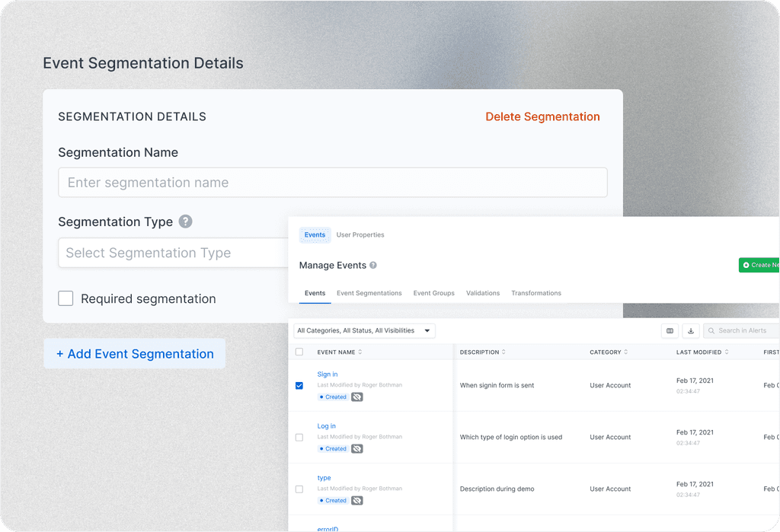Viewport: 780px width, 532px height.
Task: Open the All Categories, All Status filter dropdown
Action: [x=365, y=330]
